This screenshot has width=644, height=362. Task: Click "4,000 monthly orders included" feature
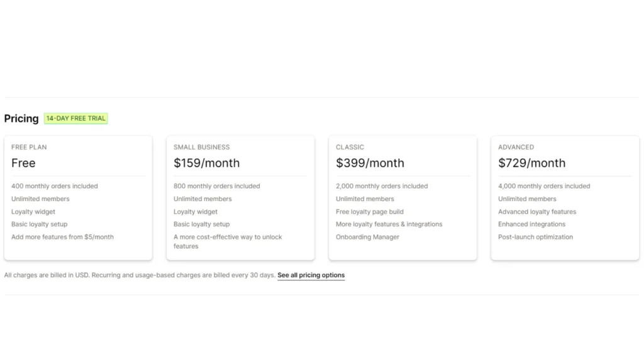tap(544, 186)
